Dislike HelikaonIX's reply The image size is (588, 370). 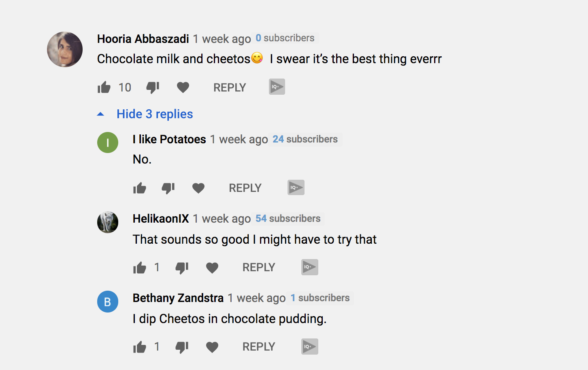(182, 268)
